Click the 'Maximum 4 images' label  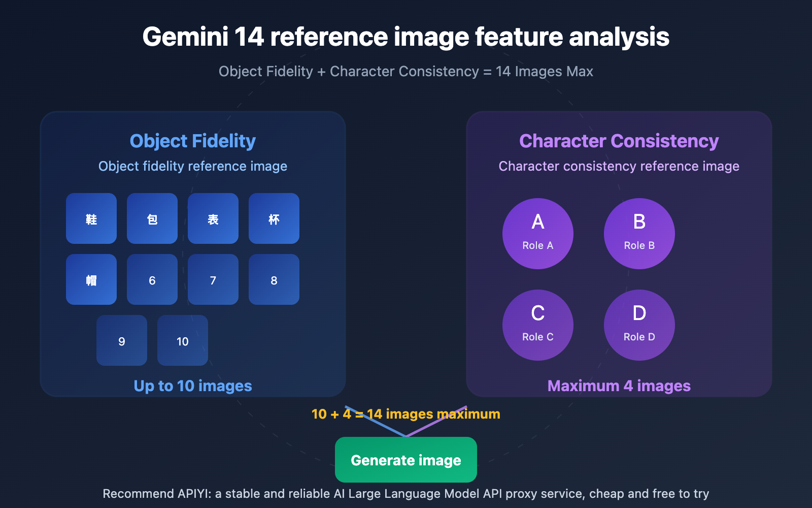click(619, 386)
